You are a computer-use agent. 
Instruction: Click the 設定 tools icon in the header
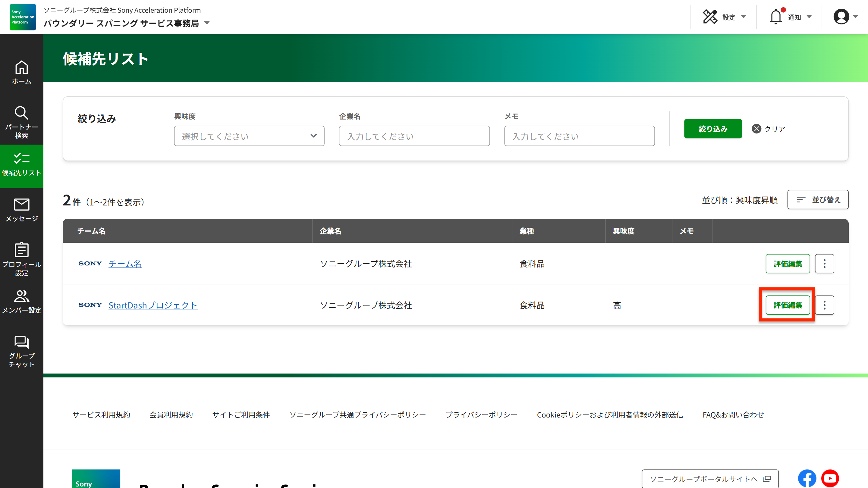pos(711,16)
